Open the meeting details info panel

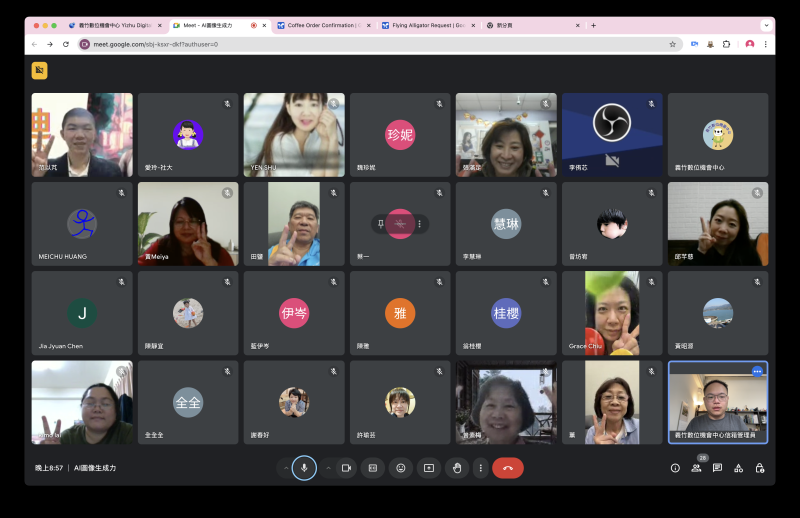click(x=675, y=468)
